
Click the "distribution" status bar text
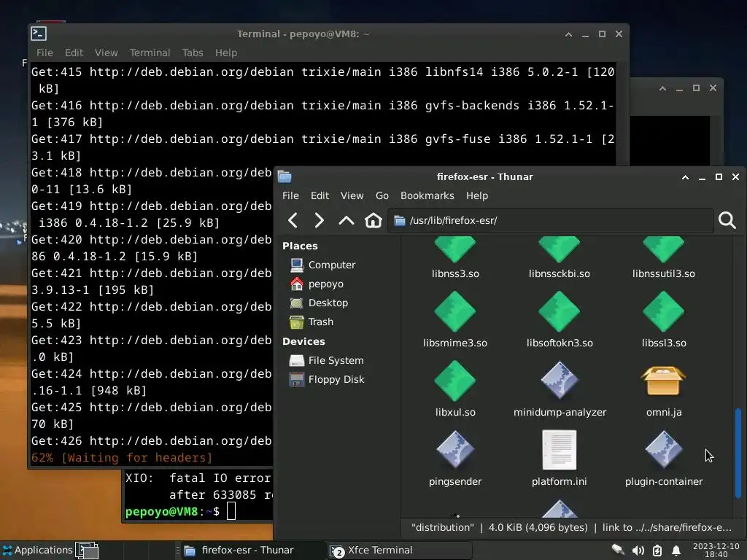443,527
